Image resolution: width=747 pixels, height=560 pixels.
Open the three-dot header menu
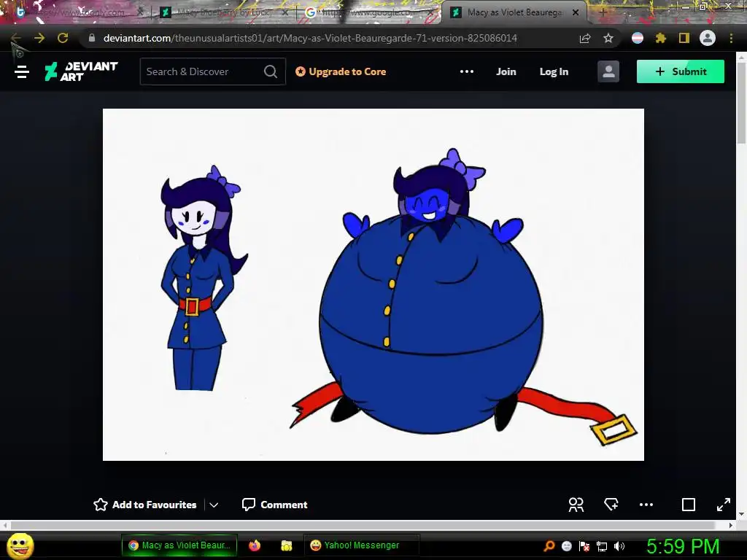click(467, 71)
